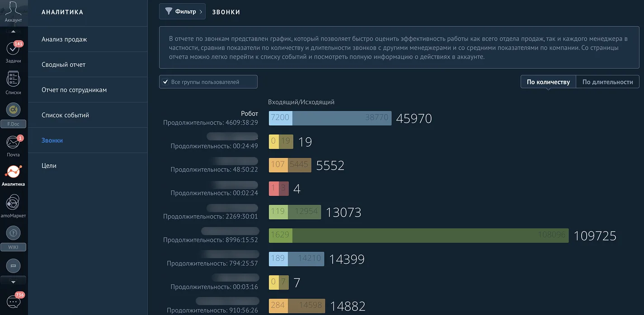Click Robot's outgoing 38770 bar segment
The height and width of the screenshot is (315, 644).
coord(342,118)
